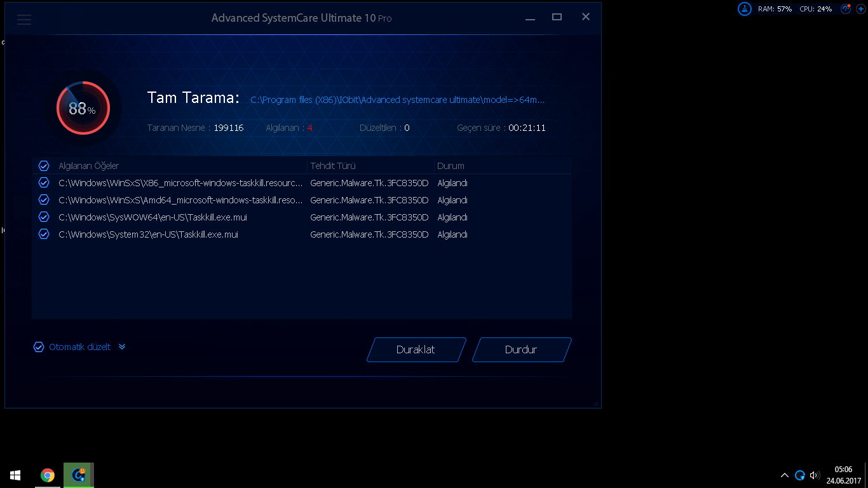Uncheck the X86_microsoft-windows-taskkill threat checkbox
Viewport: 868px width, 488px height.
pyautogui.click(x=44, y=182)
